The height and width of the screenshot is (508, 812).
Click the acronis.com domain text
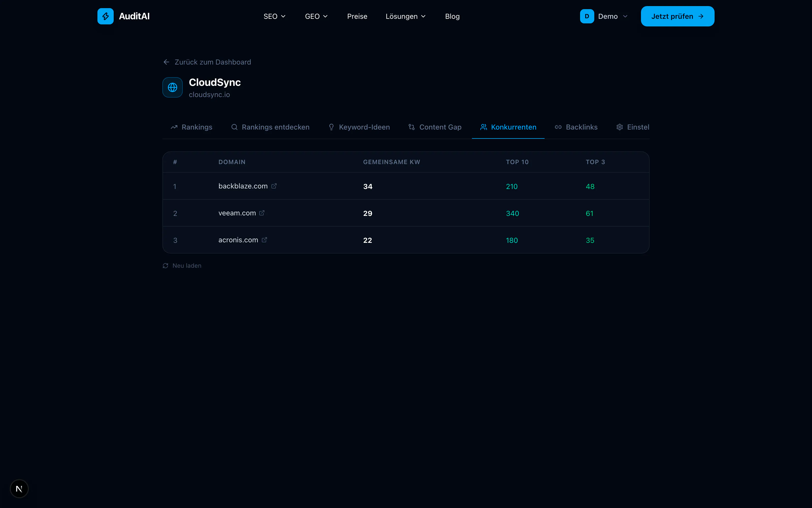[x=238, y=240]
